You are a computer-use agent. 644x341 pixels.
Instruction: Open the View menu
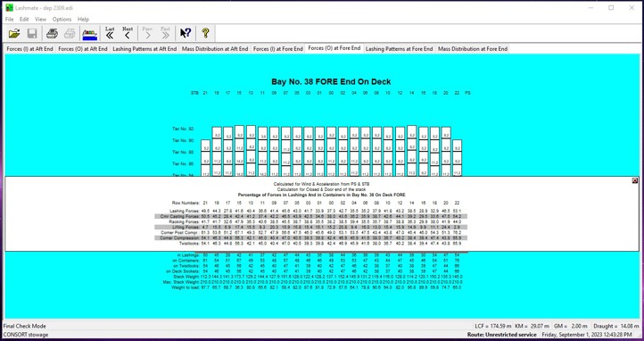tap(40, 20)
